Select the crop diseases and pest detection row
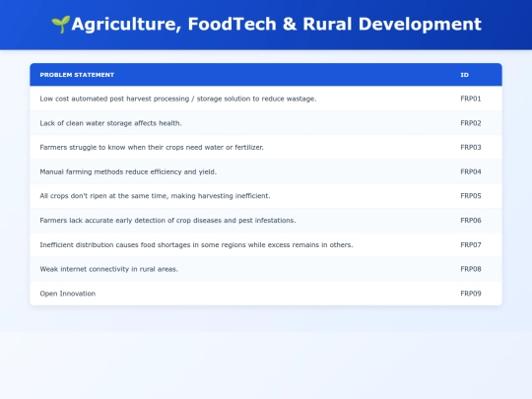This screenshot has width=532, height=399. coord(266,221)
